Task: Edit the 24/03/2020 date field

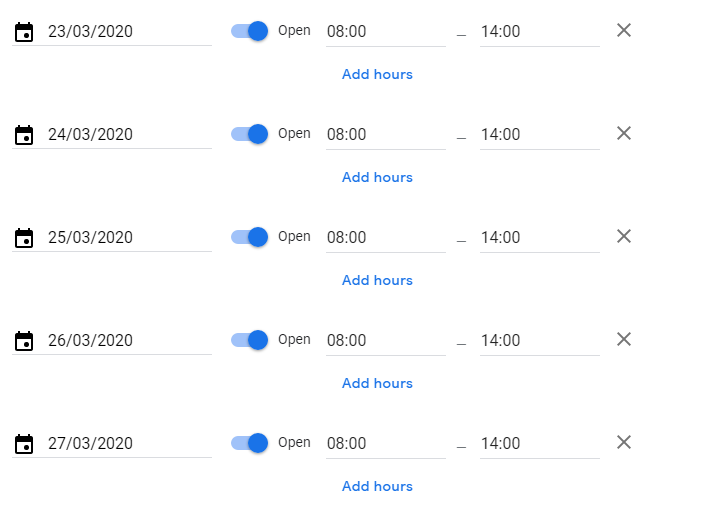Action: [129, 134]
